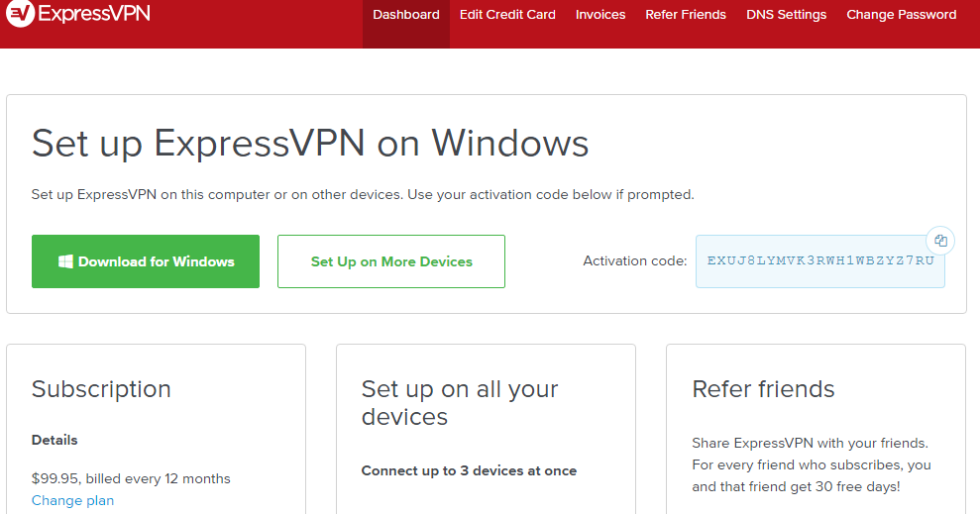Copy the activation code with the copy icon

coord(940,241)
